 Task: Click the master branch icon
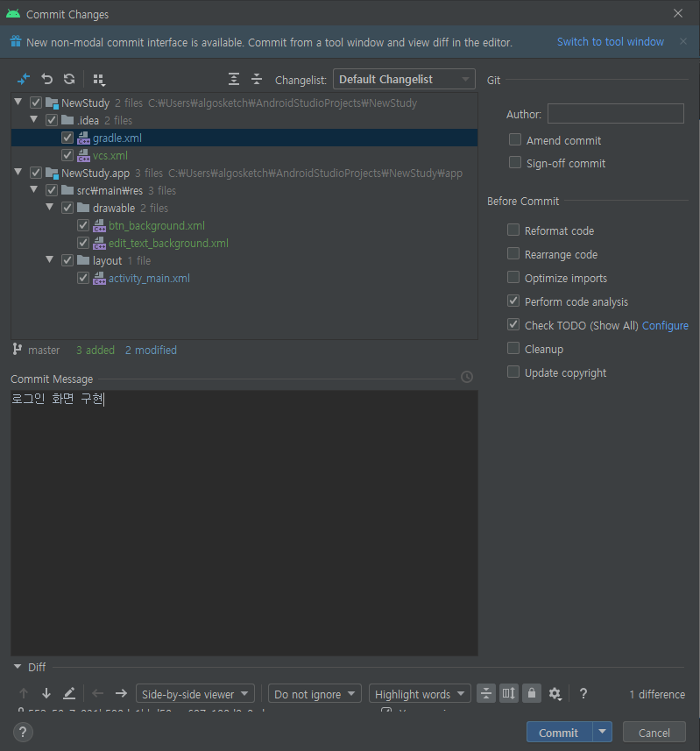18,350
